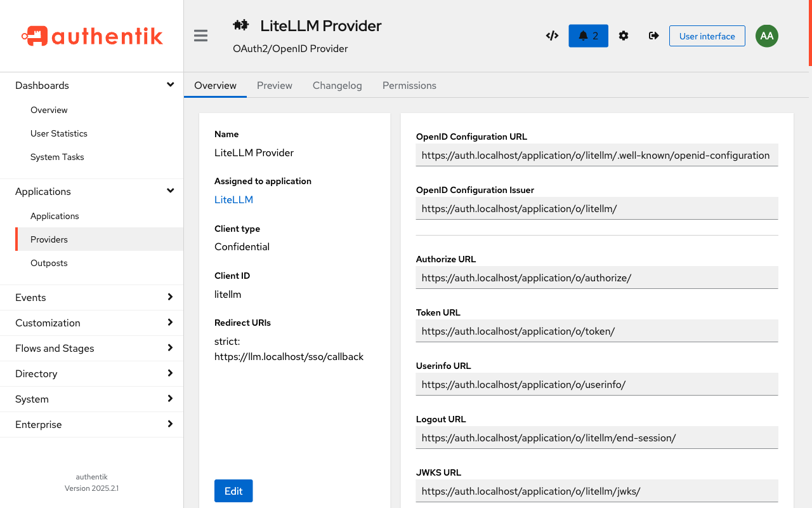Viewport: 812px width, 508px height.
Task: Go to dashboard Overview in sidebar
Action: click(99, 110)
